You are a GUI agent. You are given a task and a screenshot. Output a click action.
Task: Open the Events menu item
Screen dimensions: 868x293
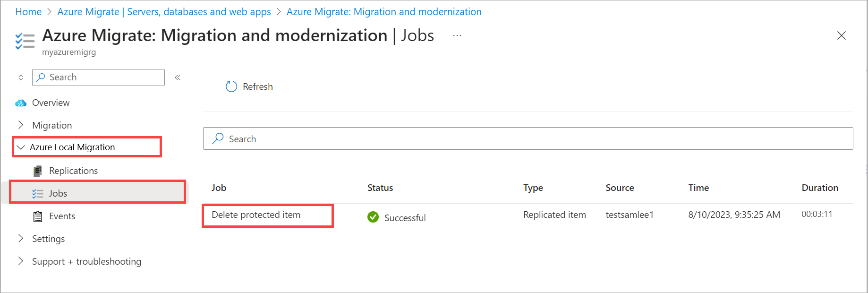point(62,216)
